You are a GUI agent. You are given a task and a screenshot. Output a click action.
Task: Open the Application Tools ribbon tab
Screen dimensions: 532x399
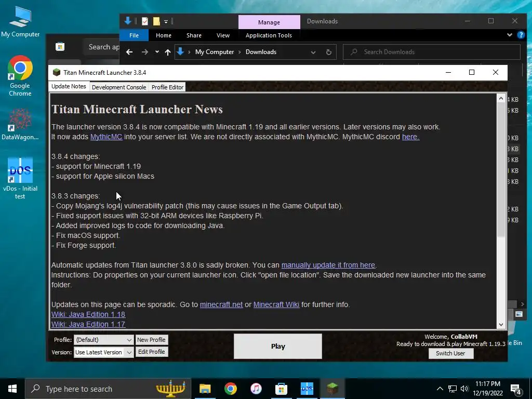269,35
